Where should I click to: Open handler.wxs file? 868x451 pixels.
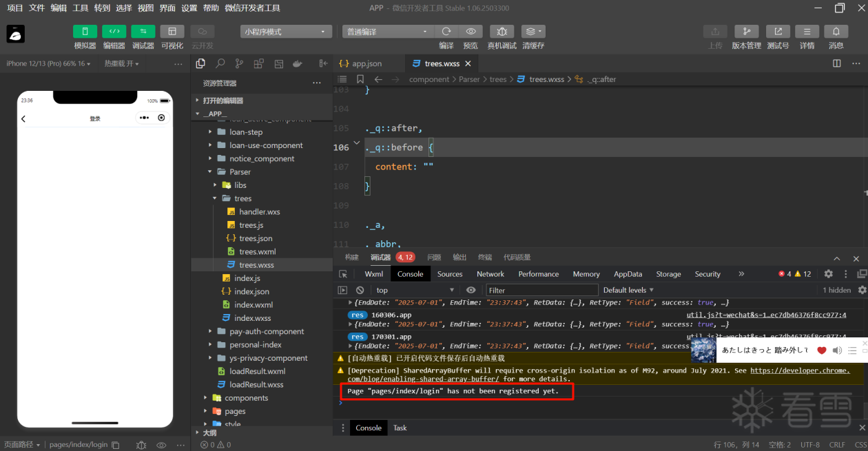coord(260,211)
